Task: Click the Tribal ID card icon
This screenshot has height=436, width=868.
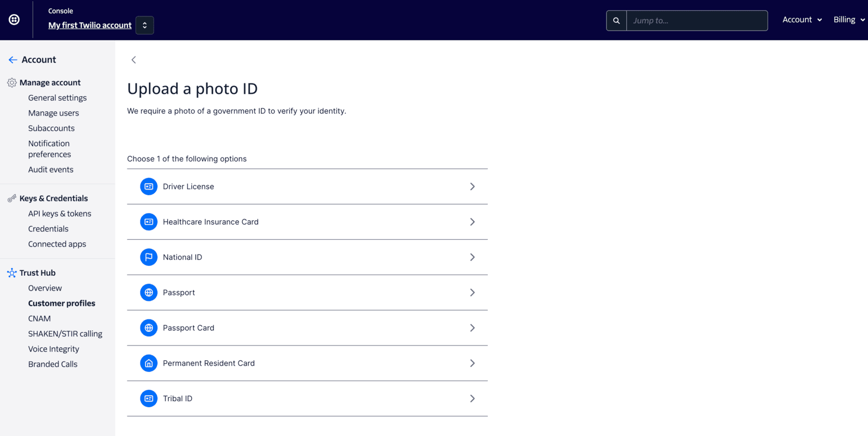Action: click(x=149, y=398)
